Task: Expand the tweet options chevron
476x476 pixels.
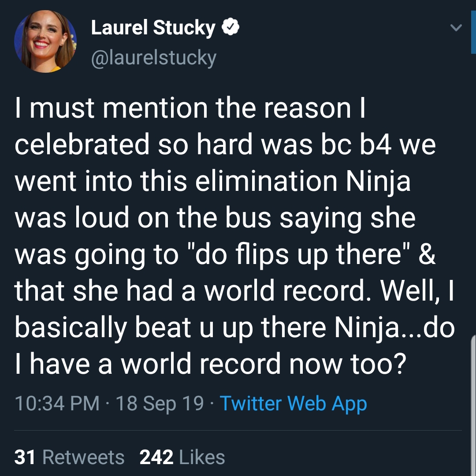Action: point(456,28)
